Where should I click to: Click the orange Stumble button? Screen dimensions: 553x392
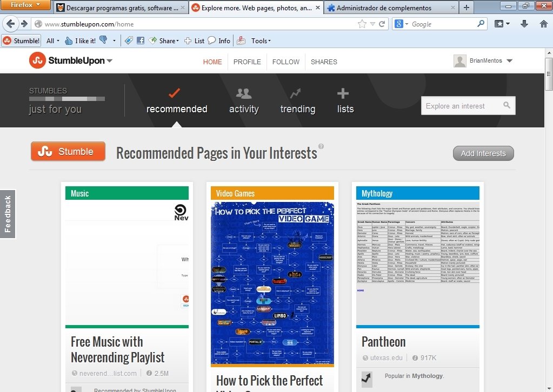pos(68,151)
